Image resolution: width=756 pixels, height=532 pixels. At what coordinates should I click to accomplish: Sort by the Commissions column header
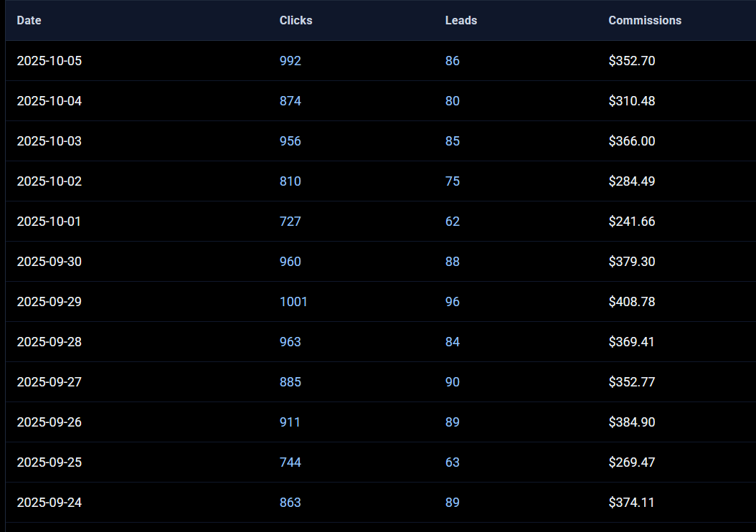pos(645,20)
